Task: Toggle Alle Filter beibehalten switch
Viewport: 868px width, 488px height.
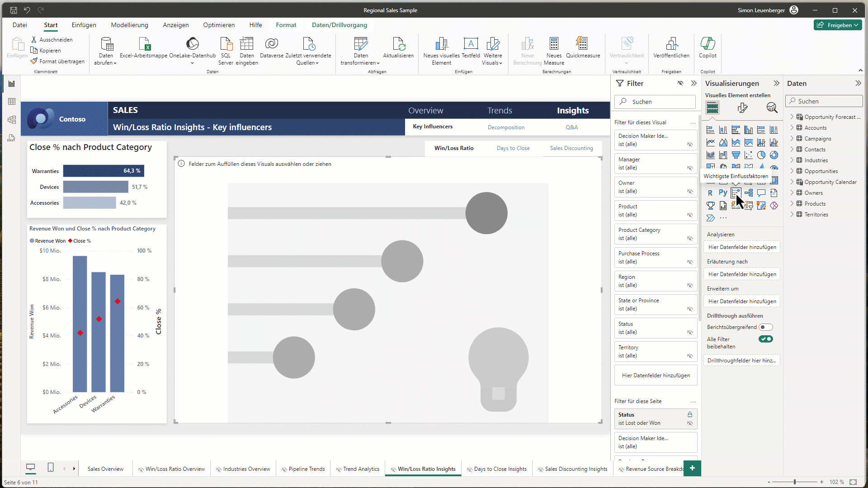Action: [767, 339]
